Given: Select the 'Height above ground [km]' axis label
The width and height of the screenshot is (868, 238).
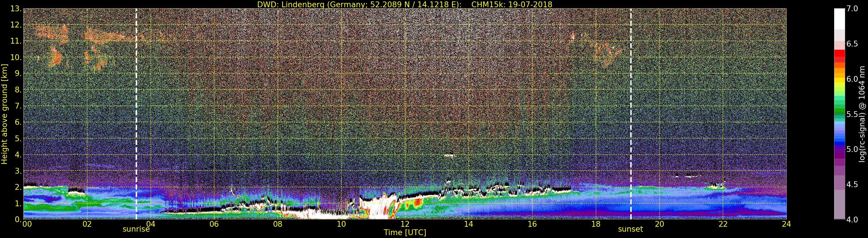Looking at the screenshot, I should click(x=4, y=114).
